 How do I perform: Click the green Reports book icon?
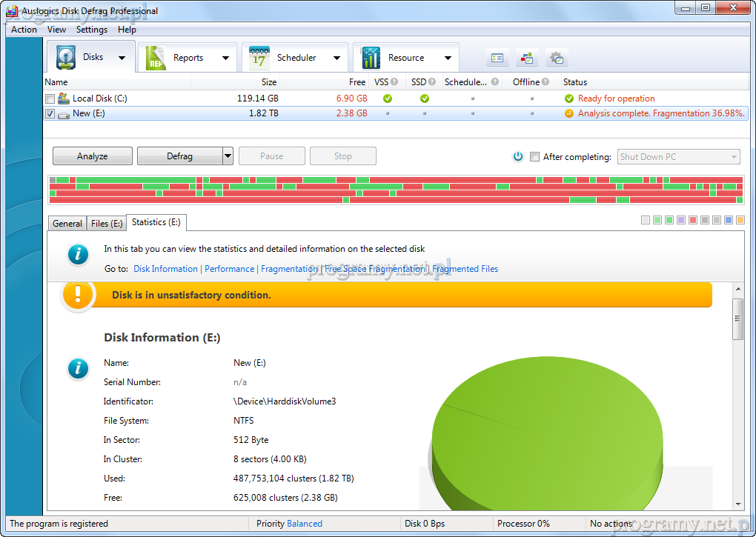point(156,58)
